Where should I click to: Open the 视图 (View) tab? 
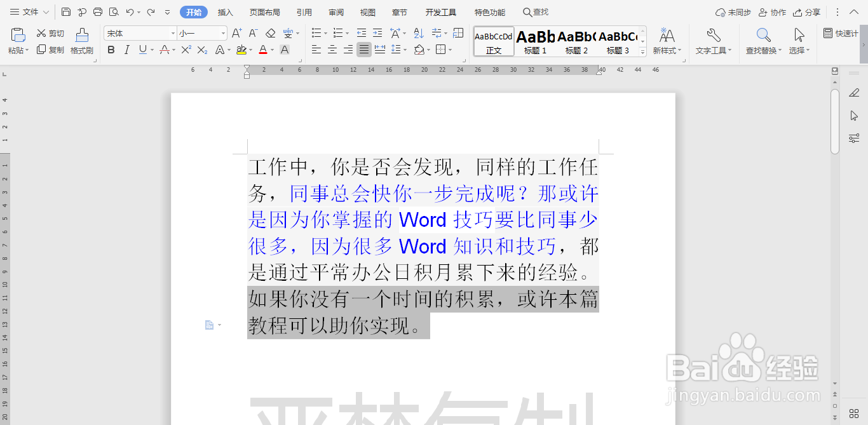[367, 12]
